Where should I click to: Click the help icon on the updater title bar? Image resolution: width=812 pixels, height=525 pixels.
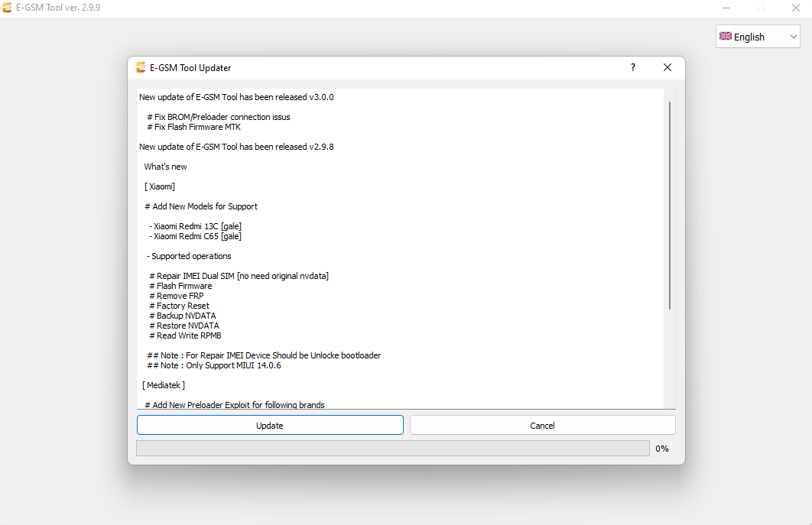coord(632,67)
